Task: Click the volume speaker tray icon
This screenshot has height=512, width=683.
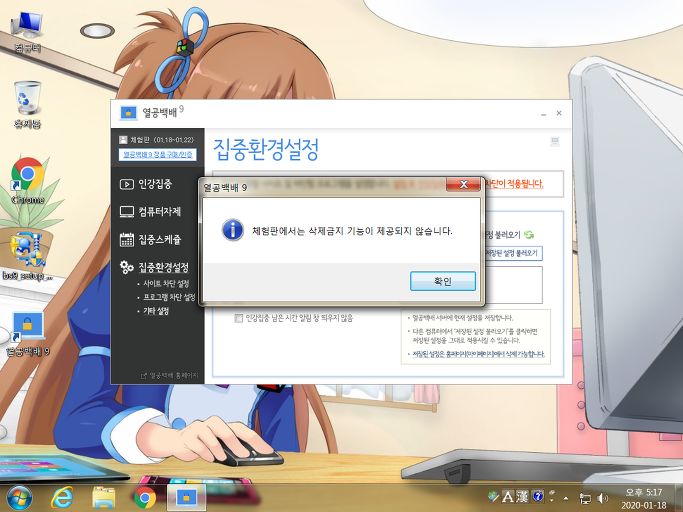Action: [x=602, y=498]
